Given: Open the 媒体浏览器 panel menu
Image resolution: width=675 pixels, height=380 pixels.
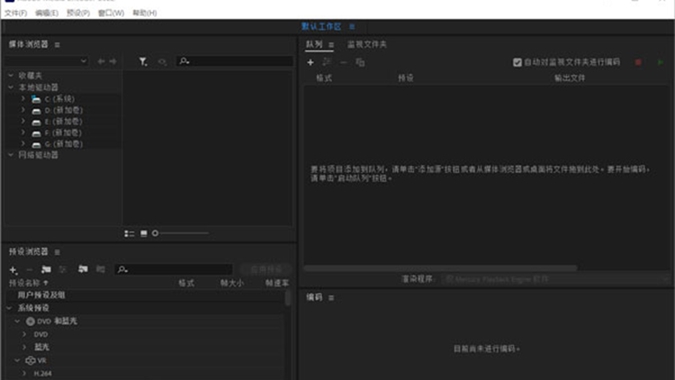Looking at the screenshot, I should (57, 45).
